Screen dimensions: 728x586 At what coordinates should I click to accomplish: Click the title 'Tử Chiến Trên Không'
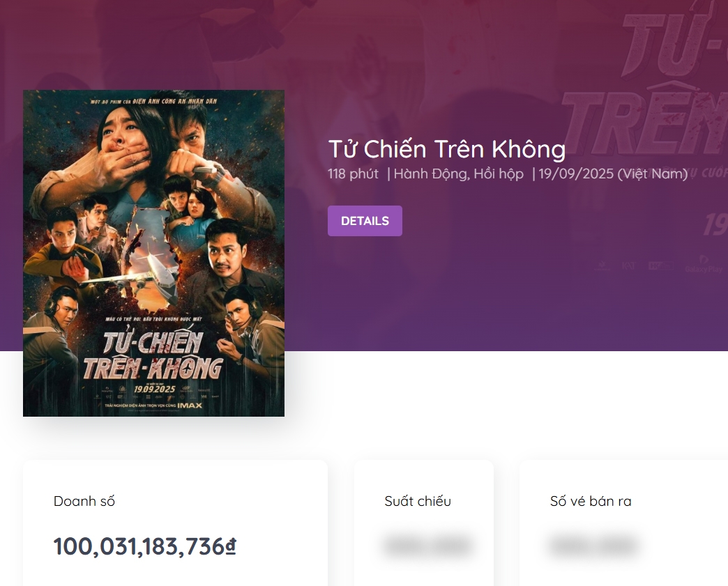tap(446, 148)
